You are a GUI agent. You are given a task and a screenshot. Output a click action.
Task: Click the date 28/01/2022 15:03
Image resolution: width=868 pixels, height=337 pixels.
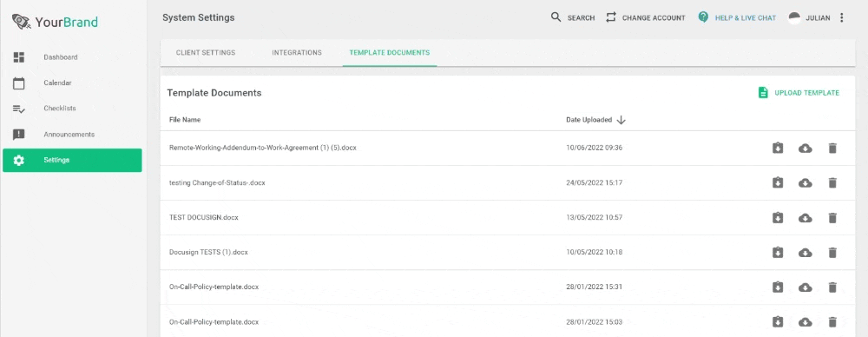tap(595, 322)
